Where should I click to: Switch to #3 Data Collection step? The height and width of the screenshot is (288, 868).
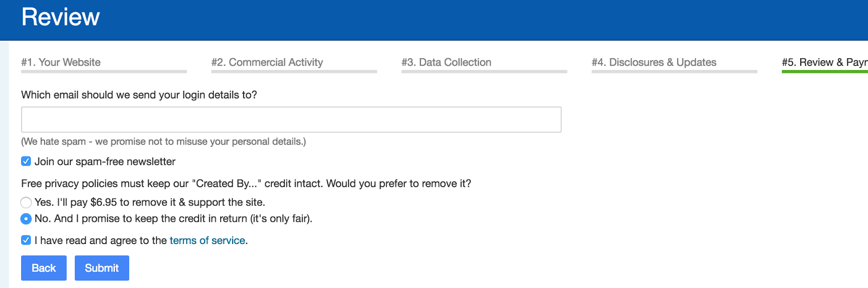pyautogui.click(x=446, y=62)
